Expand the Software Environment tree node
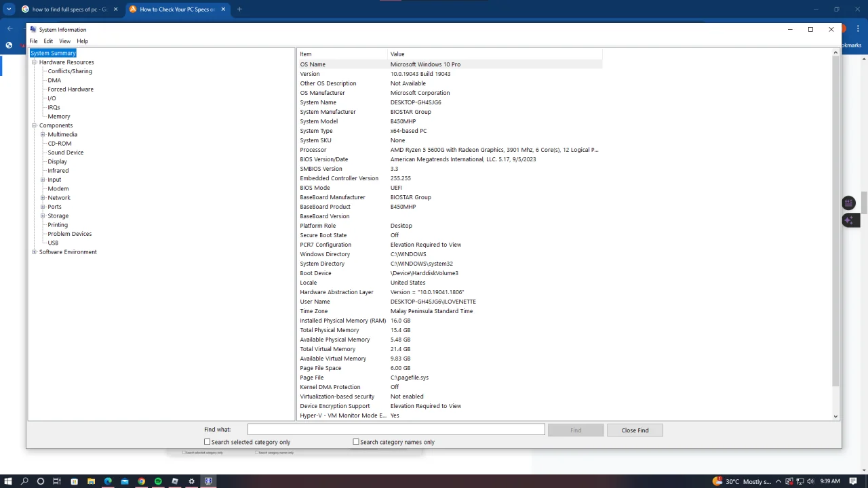 pos(34,252)
